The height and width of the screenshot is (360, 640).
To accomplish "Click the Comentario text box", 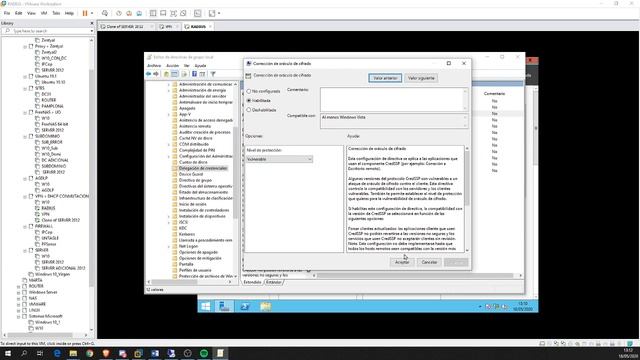I will 393,99.
